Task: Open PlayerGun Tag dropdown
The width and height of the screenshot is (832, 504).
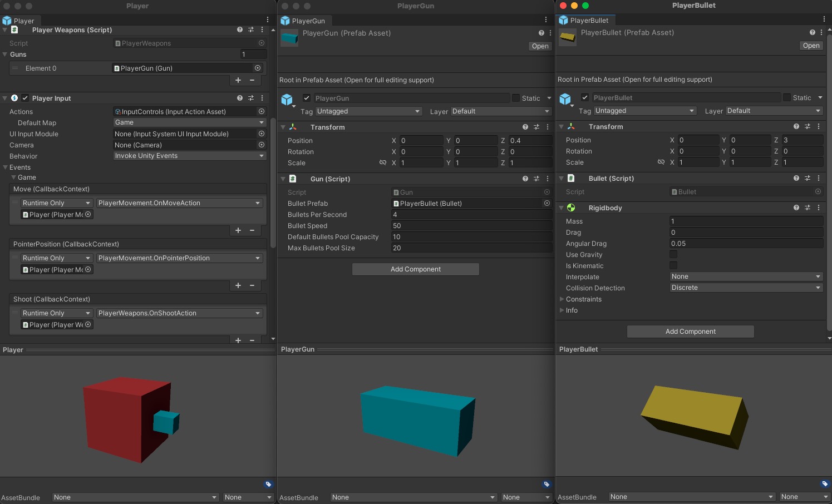Action: pyautogui.click(x=368, y=111)
